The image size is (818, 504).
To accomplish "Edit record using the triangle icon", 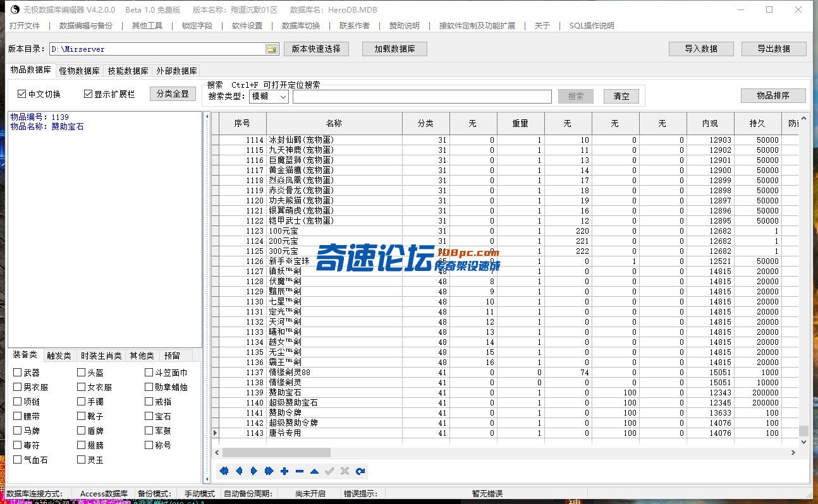I will click(315, 471).
